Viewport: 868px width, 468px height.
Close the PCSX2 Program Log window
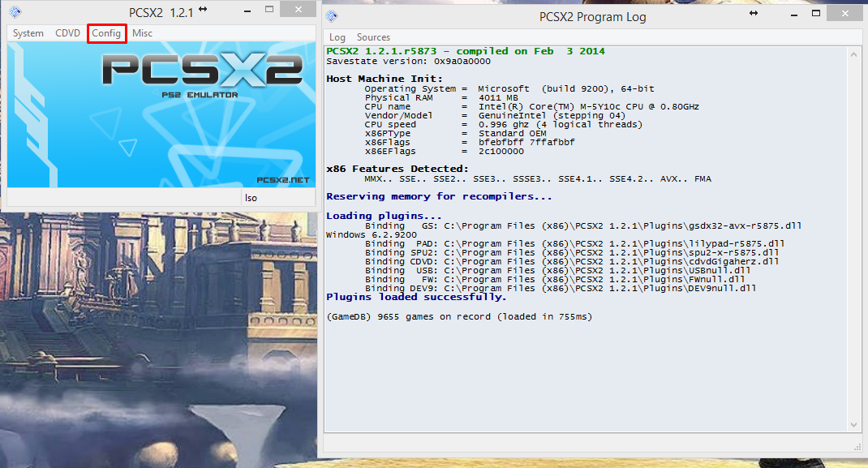pos(844,13)
